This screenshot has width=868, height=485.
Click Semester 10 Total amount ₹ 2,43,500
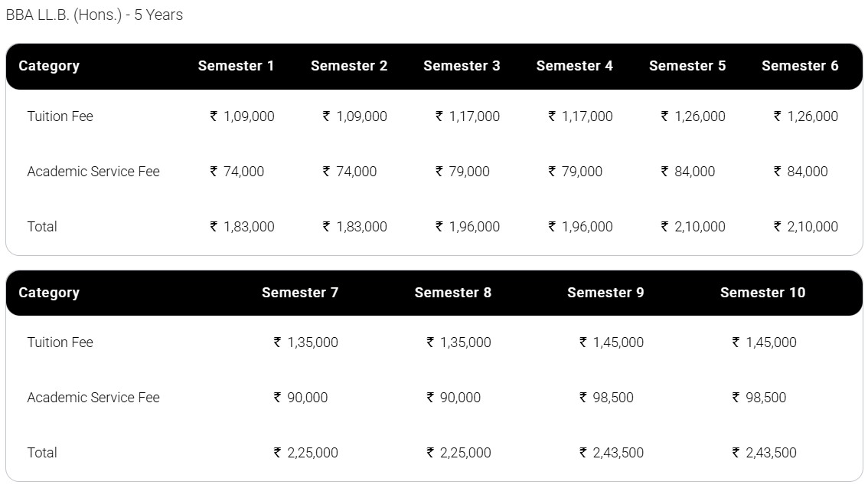click(x=764, y=453)
